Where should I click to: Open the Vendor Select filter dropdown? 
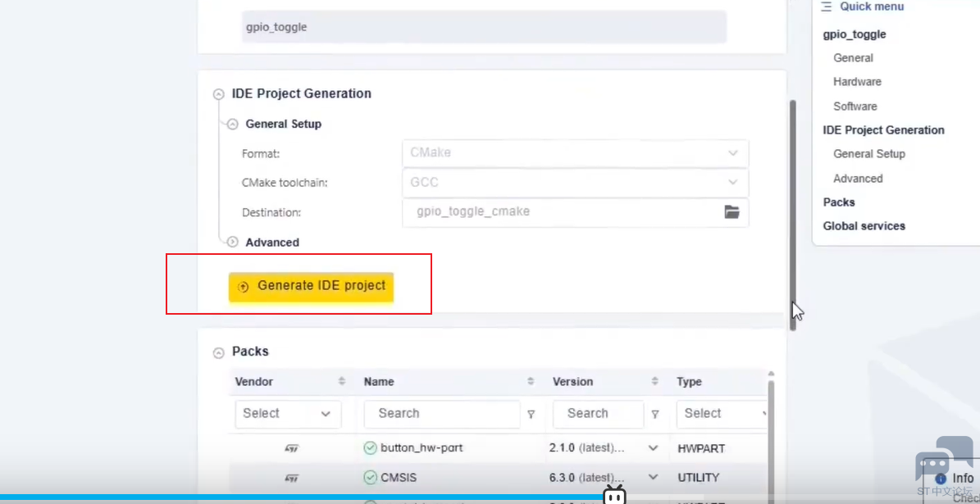pyautogui.click(x=288, y=413)
